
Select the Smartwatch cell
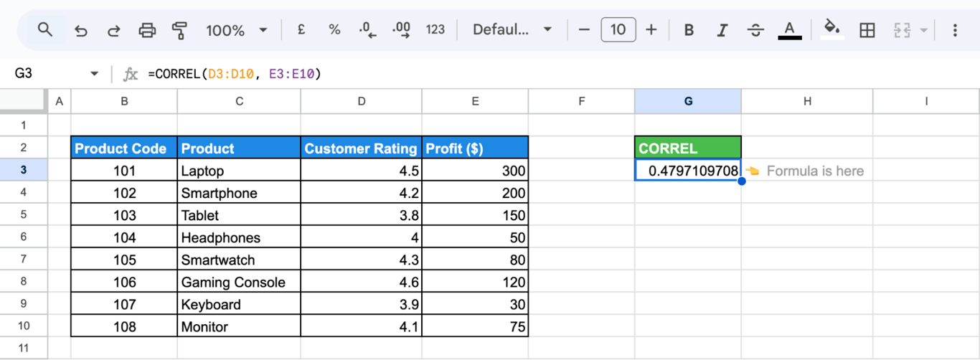[239, 260]
